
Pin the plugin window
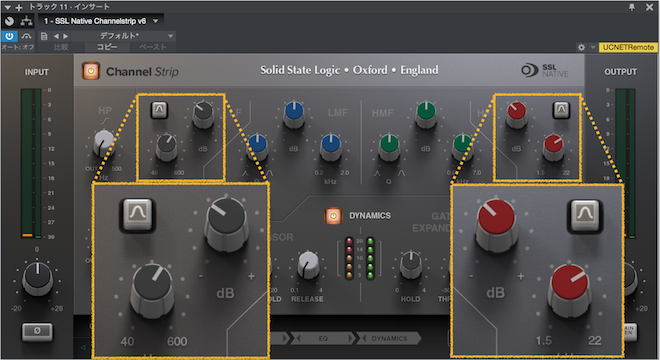[632, 7]
